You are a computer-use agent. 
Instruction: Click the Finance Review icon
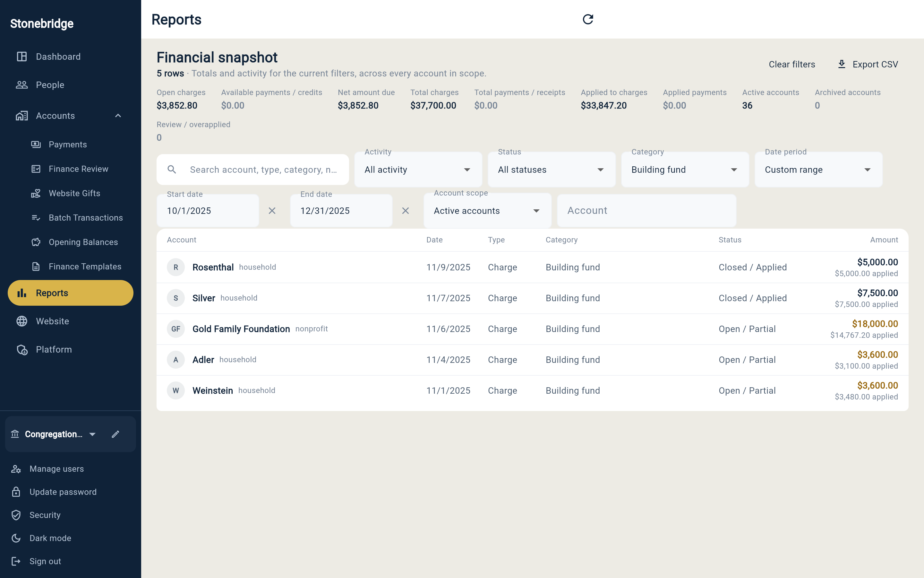tap(36, 169)
